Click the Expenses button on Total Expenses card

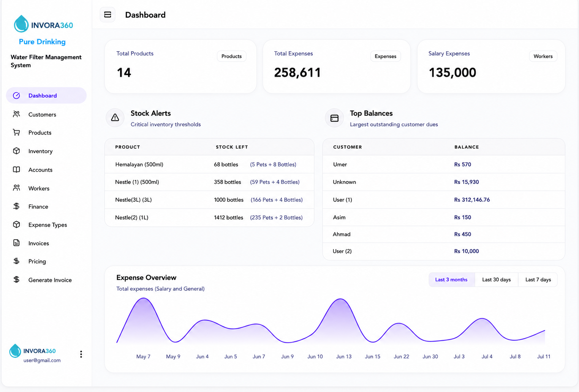coord(385,56)
